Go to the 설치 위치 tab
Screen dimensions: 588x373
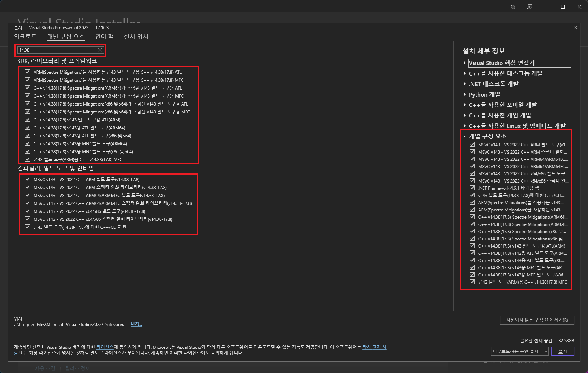point(136,37)
